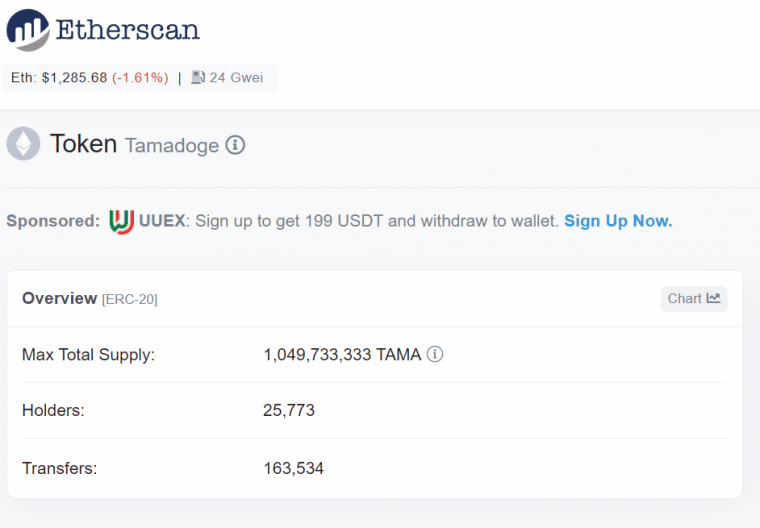Click the Etherscan logo icon
Image resolution: width=760 pixels, height=528 pixels.
click(x=28, y=30)
